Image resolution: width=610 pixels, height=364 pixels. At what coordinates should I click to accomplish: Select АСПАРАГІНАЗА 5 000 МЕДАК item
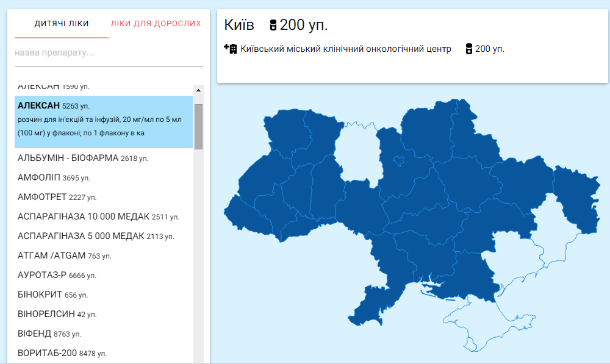[104, 236]
